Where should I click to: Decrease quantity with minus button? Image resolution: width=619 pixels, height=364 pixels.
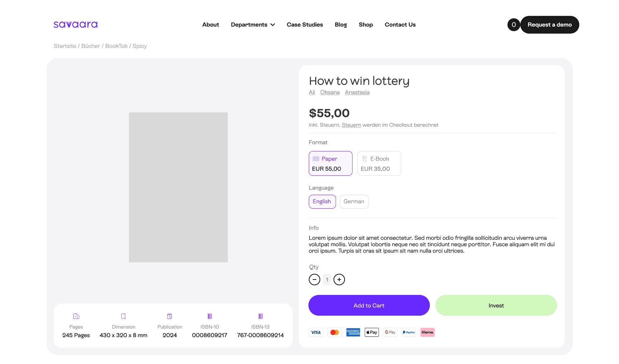click(315, 280)
